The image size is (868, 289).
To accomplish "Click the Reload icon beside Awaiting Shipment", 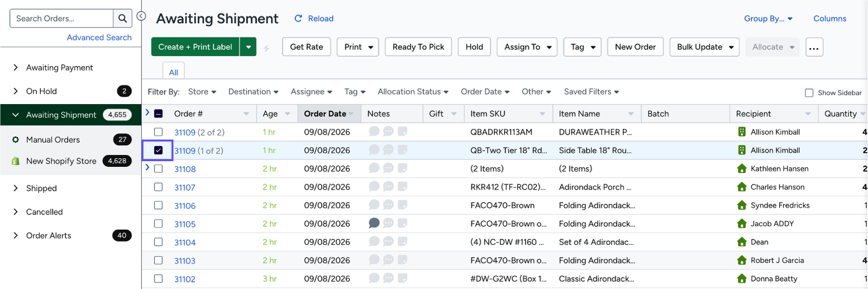I will pos(298,19).
